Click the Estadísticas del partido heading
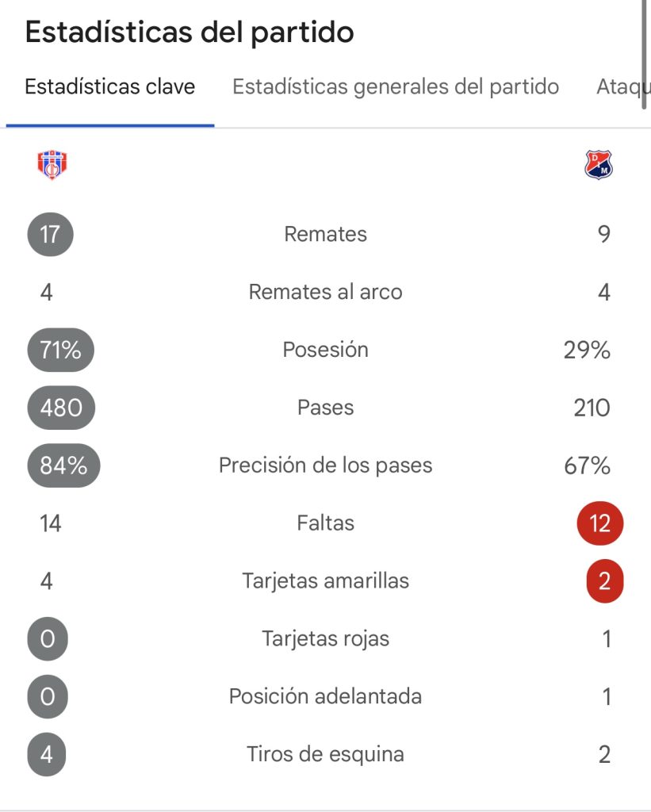Image resolution: width=651 pixels, height=812 pixels. click(190, 32)
